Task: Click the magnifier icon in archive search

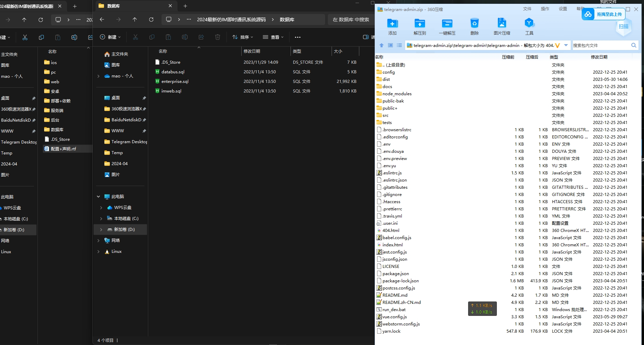Action: click(634, 45)
